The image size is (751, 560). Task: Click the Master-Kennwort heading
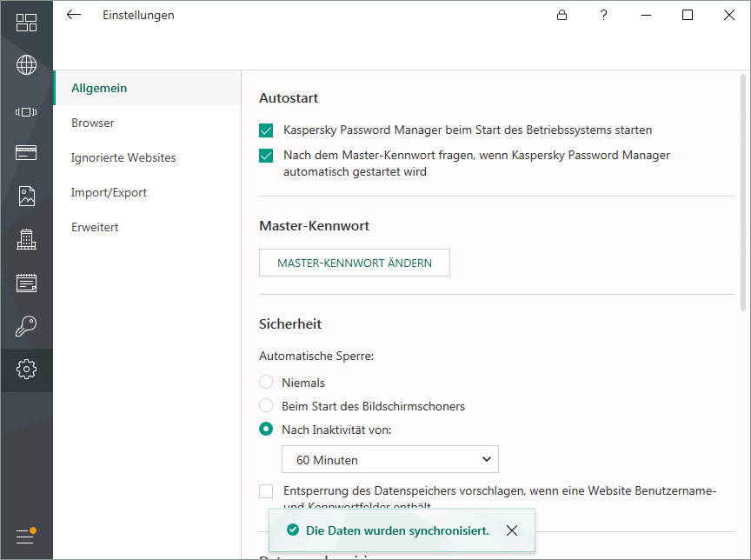point(314,226)
